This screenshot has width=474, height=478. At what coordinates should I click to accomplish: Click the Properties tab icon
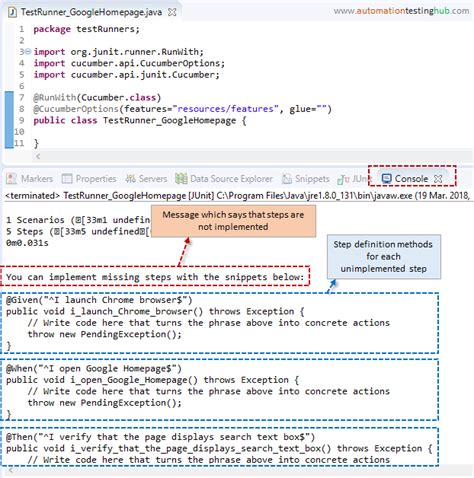[67, 179]
